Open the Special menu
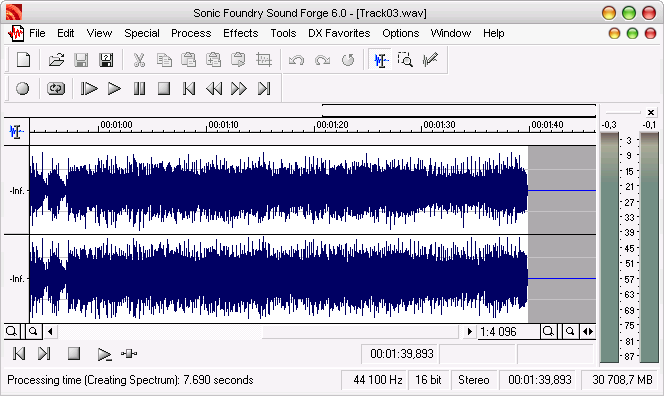 (x=142, y=33)
